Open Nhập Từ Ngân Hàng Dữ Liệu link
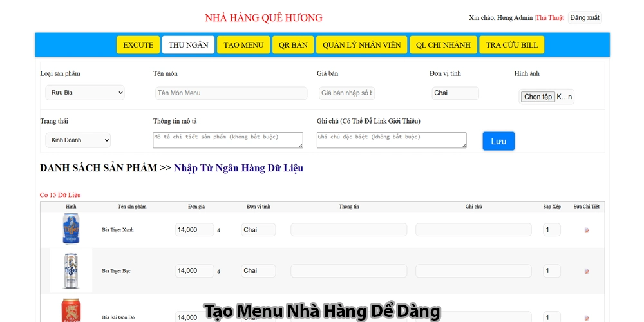The height and width of the screenshot is (322, 644). [x=239, y=168]
